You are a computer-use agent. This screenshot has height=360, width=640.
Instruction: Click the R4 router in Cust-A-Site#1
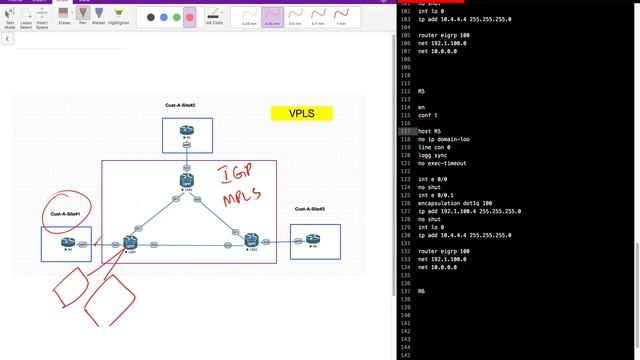[x=68, y=242]
